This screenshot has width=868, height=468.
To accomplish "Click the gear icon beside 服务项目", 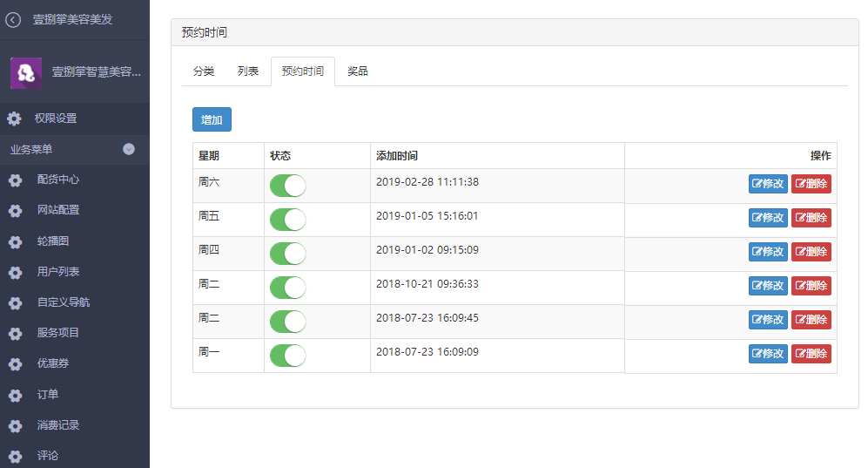I will [16, 334].
